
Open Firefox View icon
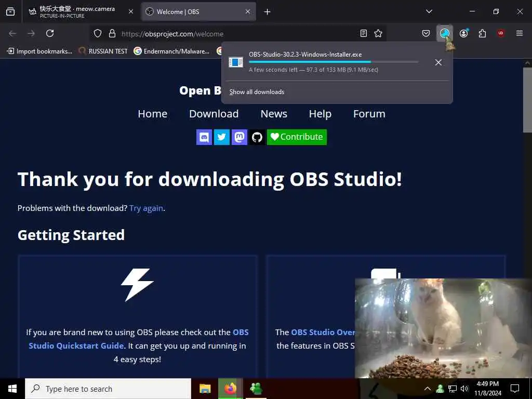[x=10, y=11]
